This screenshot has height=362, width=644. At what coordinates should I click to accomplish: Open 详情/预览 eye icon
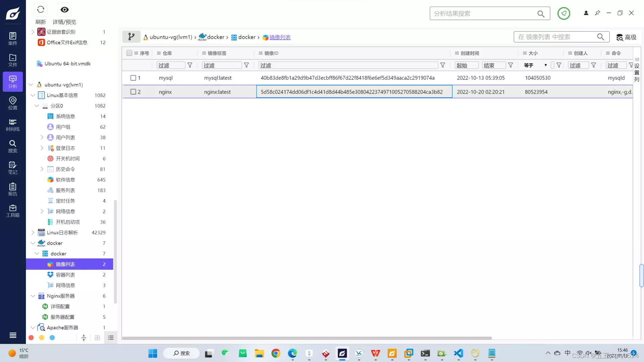pyautogui.click(x=64, y=10)
